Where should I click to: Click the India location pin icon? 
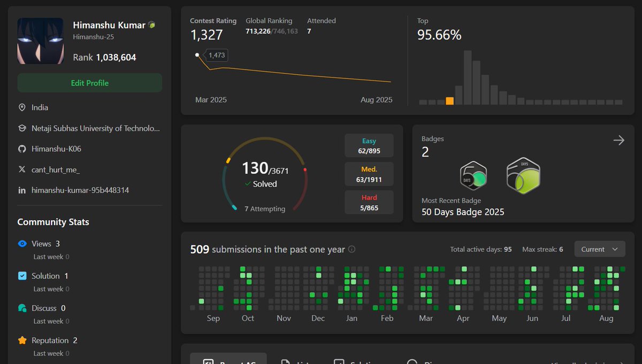click(22, 107)
